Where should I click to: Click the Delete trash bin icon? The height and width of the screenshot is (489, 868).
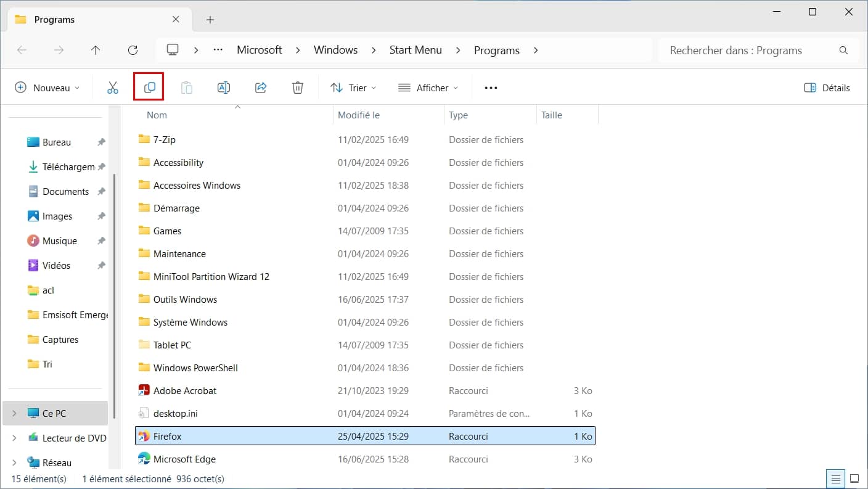click(298, 88)
